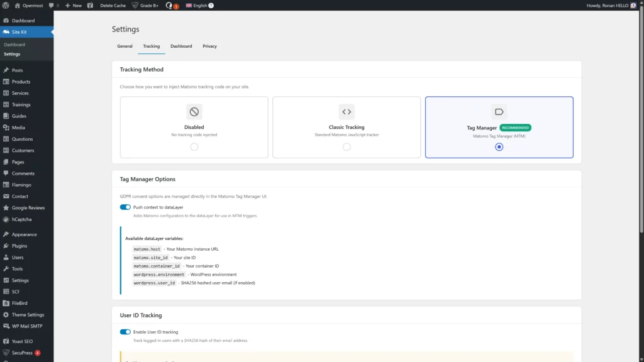Click the RECOMMENDED badge on Tag Manager
Image resolution: width=644 pixels, height=362 pixels.
click(515, 127)
